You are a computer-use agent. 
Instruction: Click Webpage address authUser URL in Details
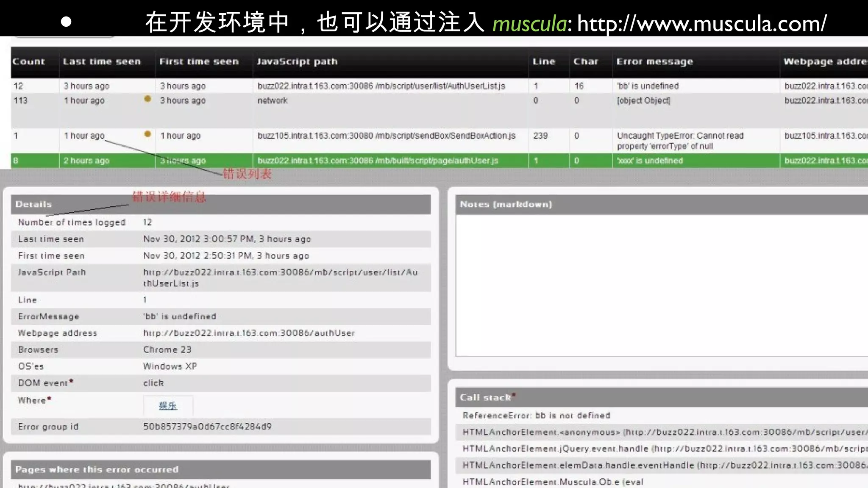249,333
